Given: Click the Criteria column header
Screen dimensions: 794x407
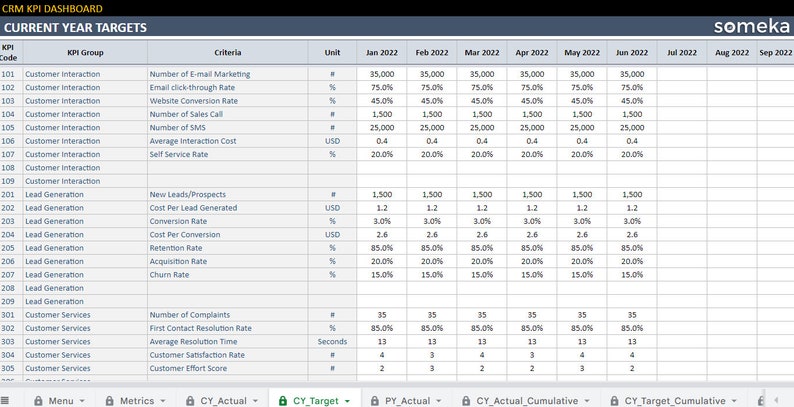Looking at the screenshot, I should (227, 52).
